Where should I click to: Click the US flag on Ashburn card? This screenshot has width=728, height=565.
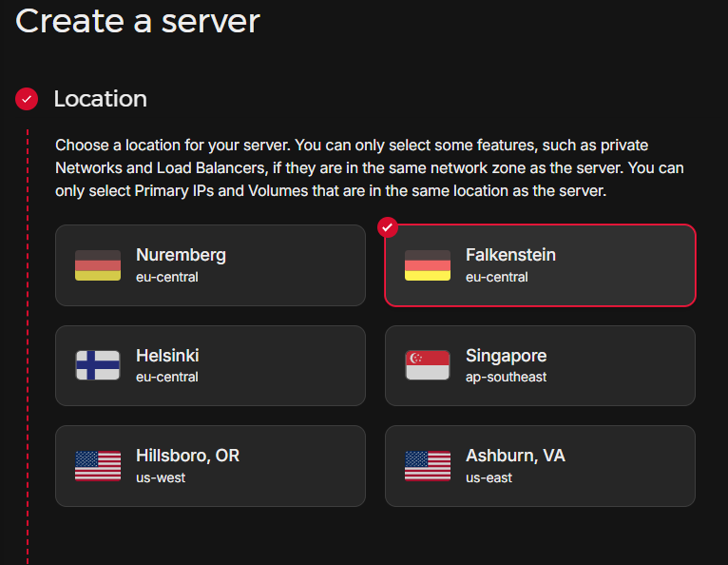[x=428, y=466]
